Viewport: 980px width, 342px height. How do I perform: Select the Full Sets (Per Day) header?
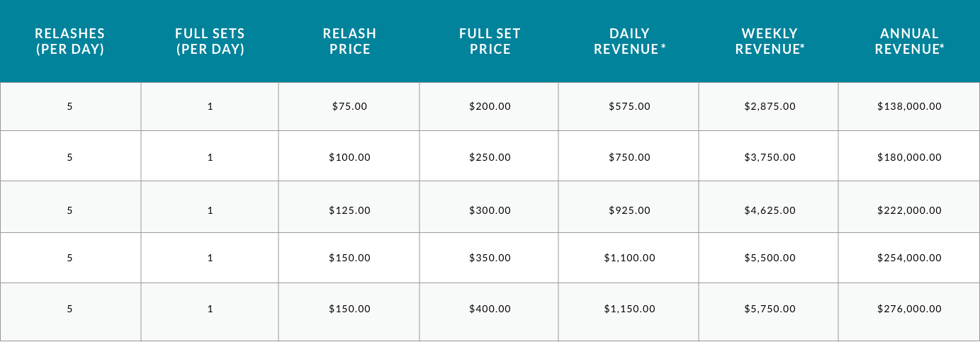210,41
